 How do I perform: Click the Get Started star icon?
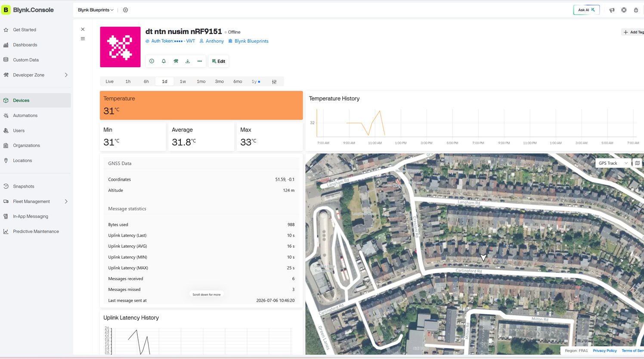click(x=6, y=30)
